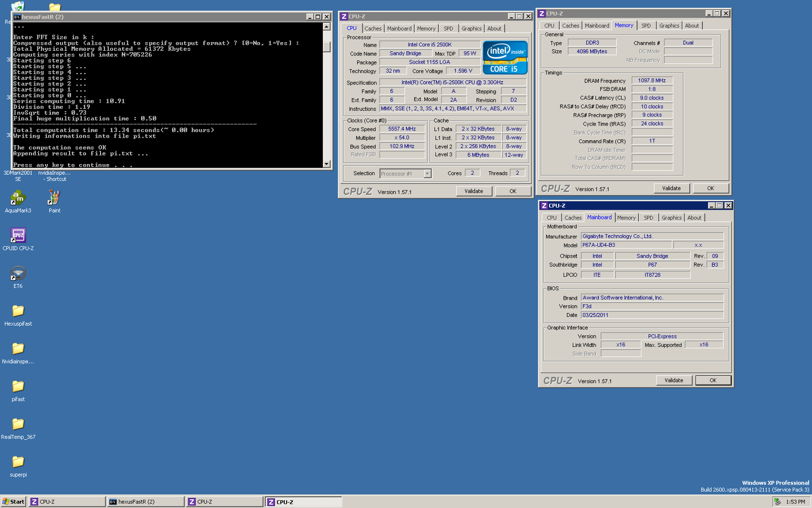Switch to hexusFastR (2) taskbar button
The height and width of the screenshot is (508, 812).
click(146, 501)
